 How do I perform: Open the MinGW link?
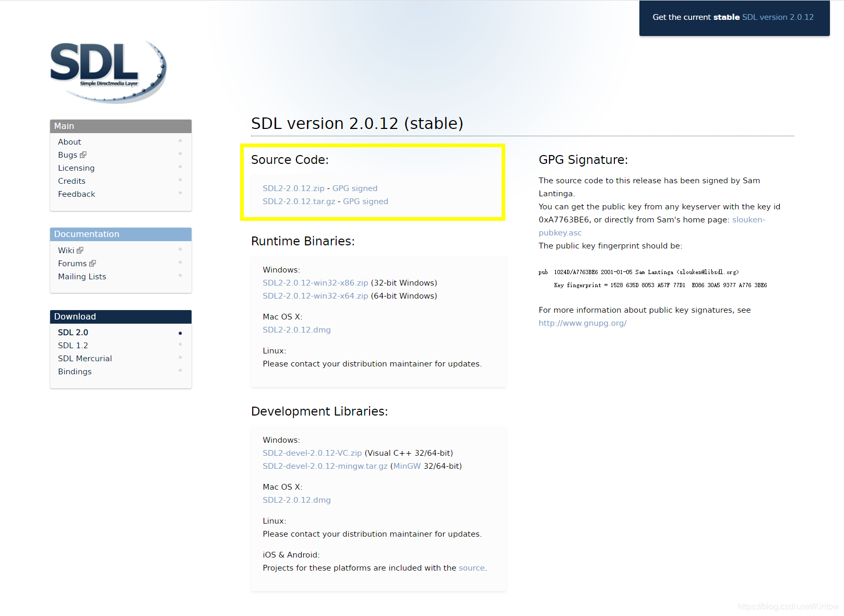point(407,466)
